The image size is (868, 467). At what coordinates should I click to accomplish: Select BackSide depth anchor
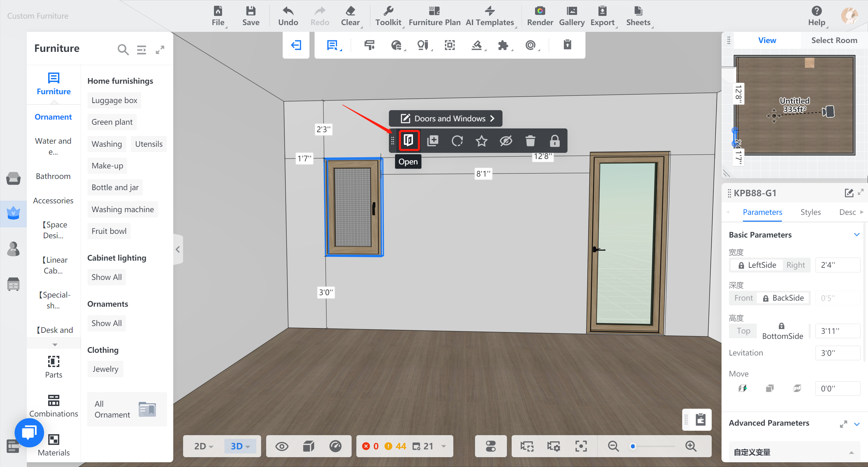click(783, 298)
